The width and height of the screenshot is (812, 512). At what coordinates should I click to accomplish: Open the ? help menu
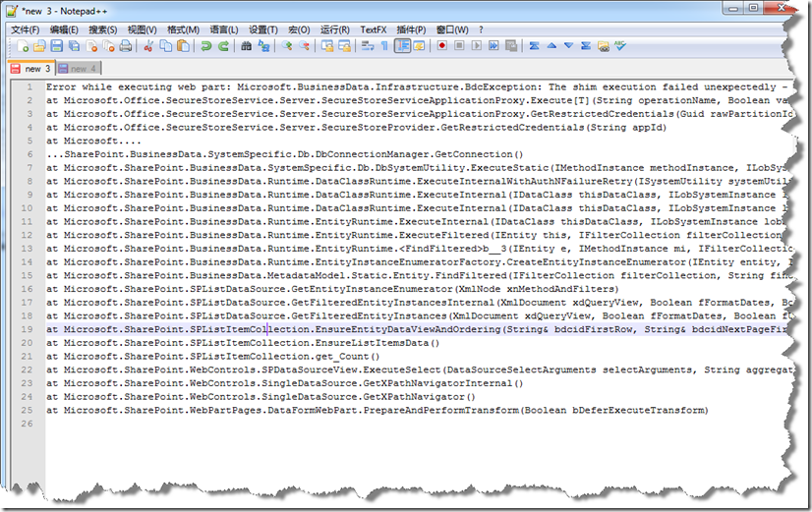coord(481,29)
